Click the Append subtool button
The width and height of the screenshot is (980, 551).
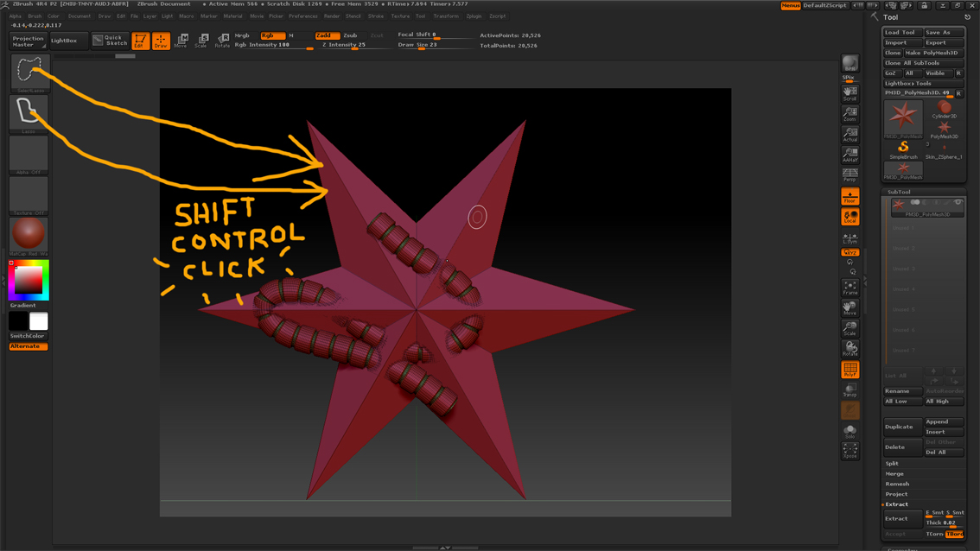pos(944,421)
